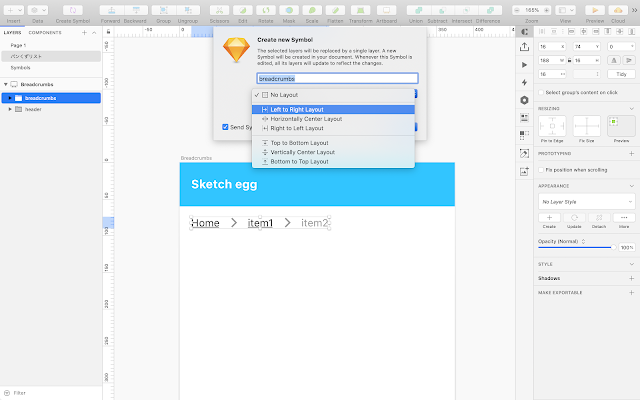Select the Transform tool
The image size is (640, 400).
361,10
